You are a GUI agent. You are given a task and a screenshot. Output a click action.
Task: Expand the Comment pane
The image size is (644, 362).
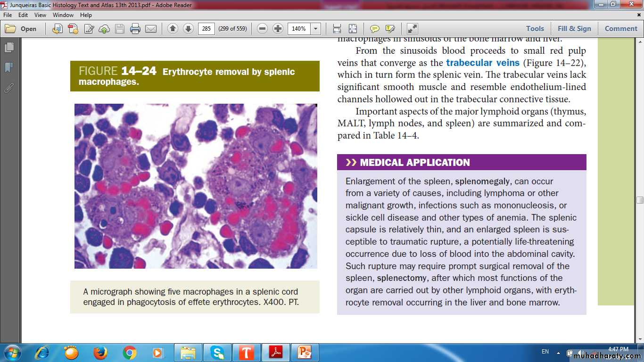(x=621, y=29)
